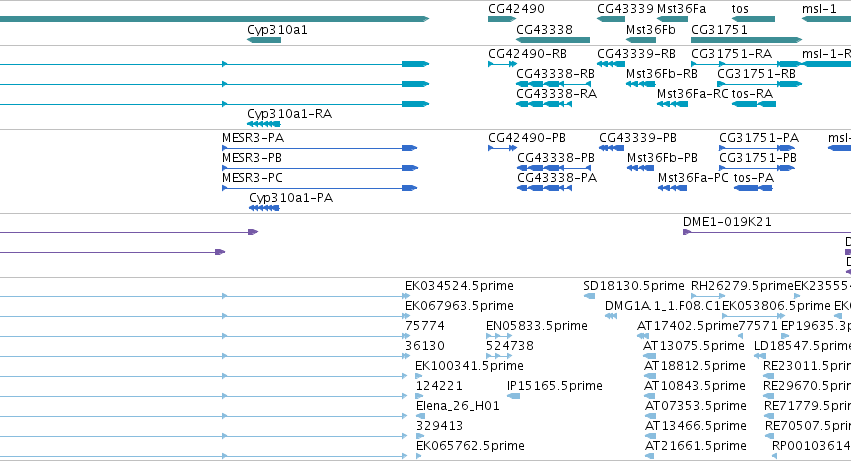The height and width of the screenshot is (461, 851).
Task: Select protein CG43338-PB
Action: 556,158
